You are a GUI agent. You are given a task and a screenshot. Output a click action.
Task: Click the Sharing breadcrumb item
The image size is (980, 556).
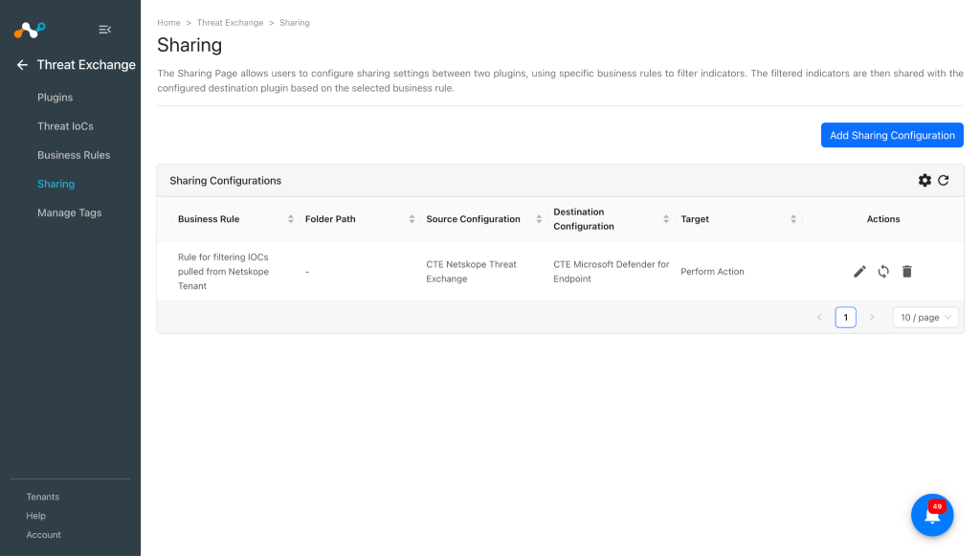coord(295,23)
